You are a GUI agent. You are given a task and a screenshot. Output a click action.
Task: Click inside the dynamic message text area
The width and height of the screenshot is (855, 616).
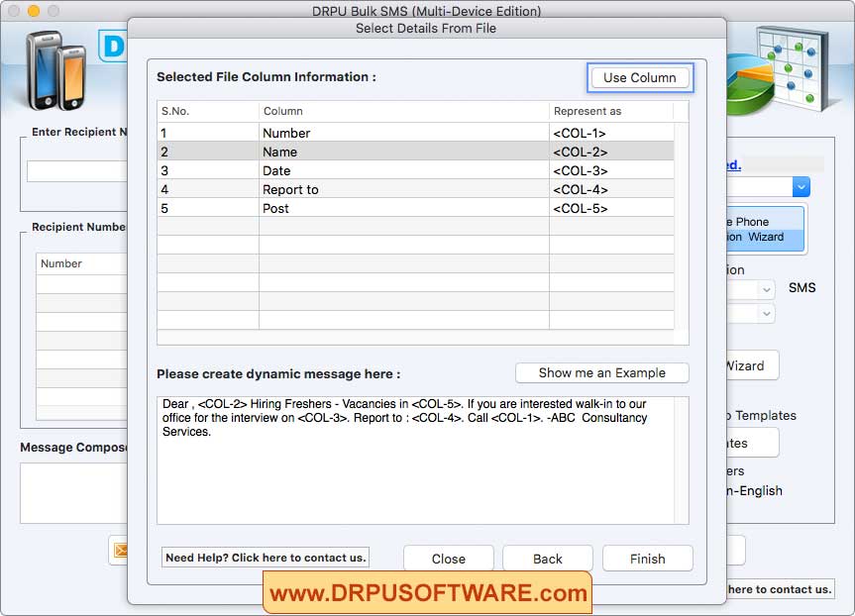pos(415,461)
